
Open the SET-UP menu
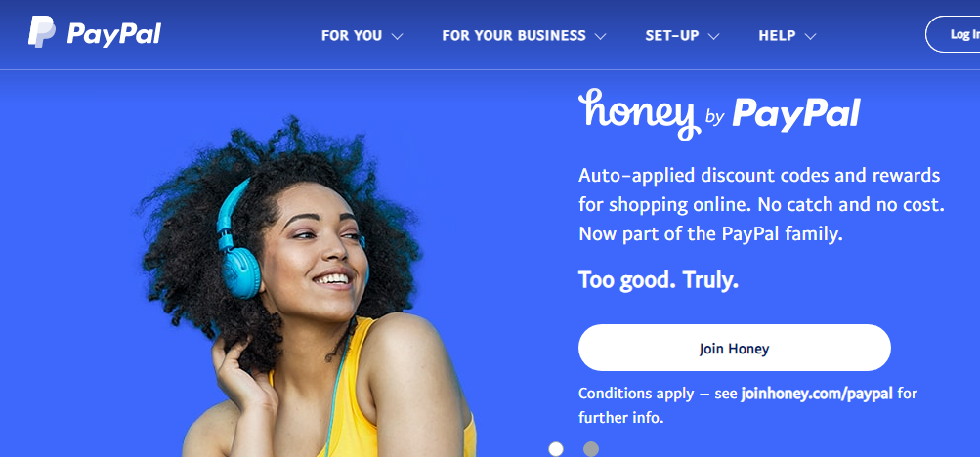point(672,36)
